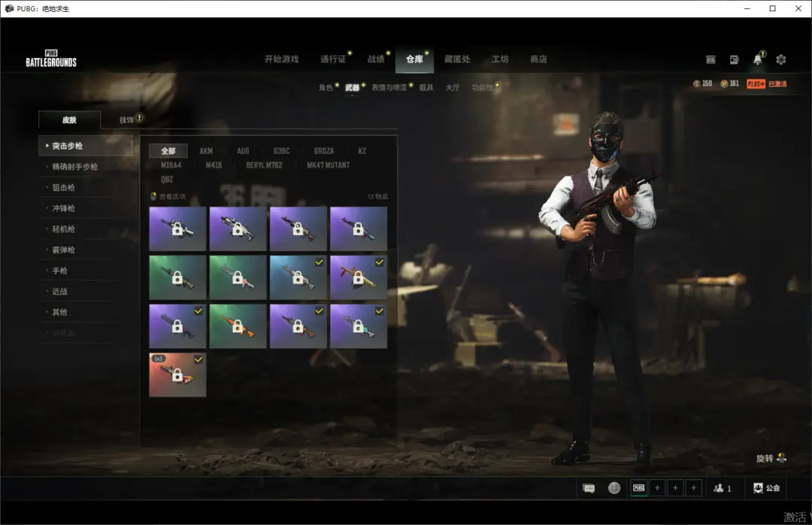
Task: Open the 通行证 tab
Action: coord(333,59)
